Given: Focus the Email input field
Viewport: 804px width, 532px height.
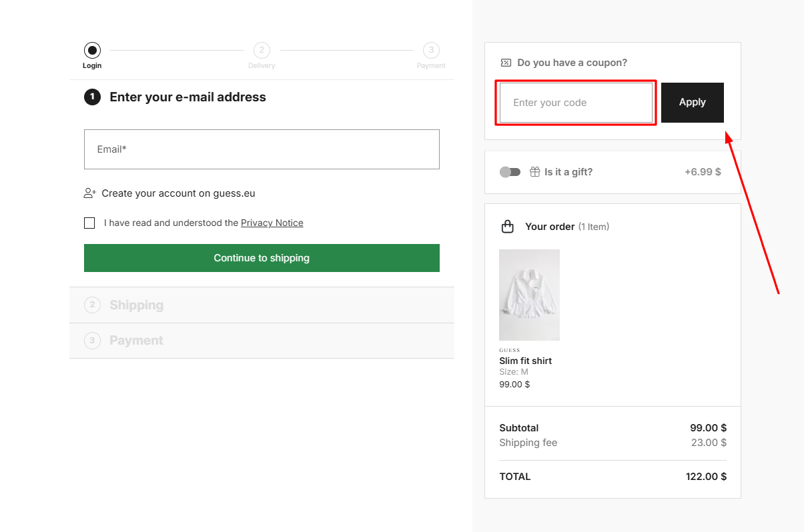Looking at the screenshot, I should click(262, 149).
